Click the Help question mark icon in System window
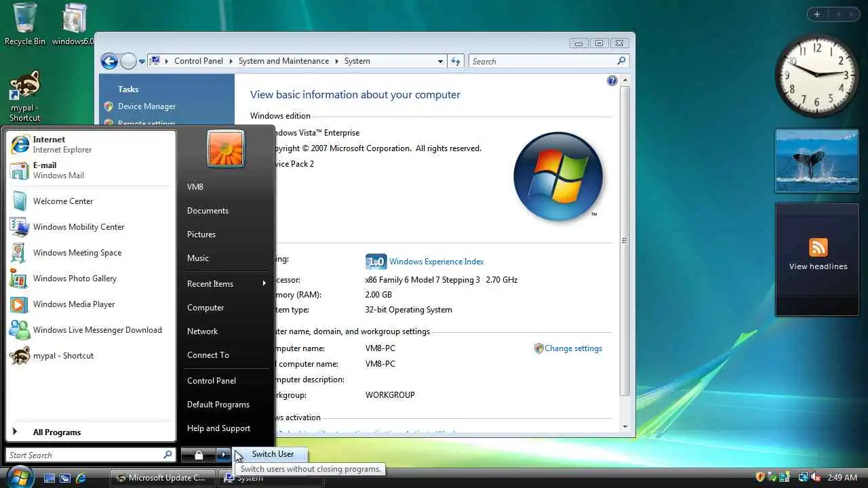The image size is (868, 488). 612,81
